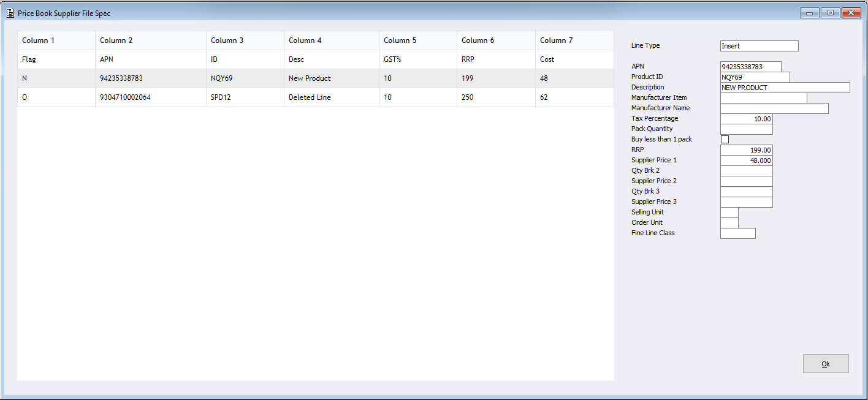
Task: Click the Column 7 table header
Action: pos(575,40)
